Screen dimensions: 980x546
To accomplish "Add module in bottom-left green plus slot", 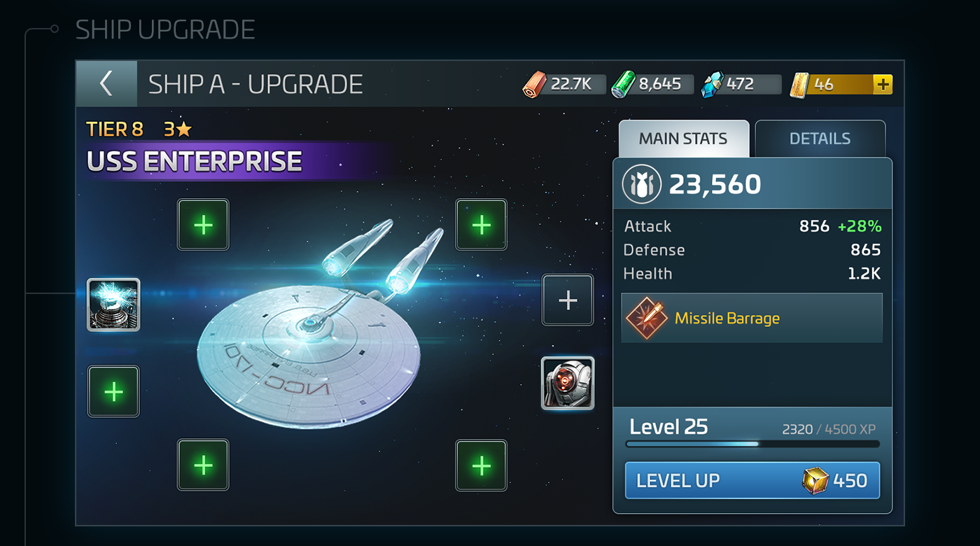I will (x=203, y=465).
